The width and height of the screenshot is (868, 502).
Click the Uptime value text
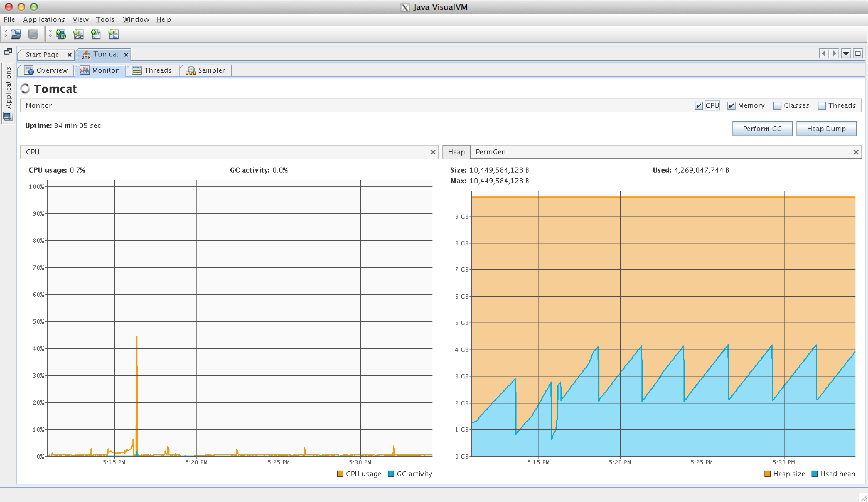(x=78, y=126)
